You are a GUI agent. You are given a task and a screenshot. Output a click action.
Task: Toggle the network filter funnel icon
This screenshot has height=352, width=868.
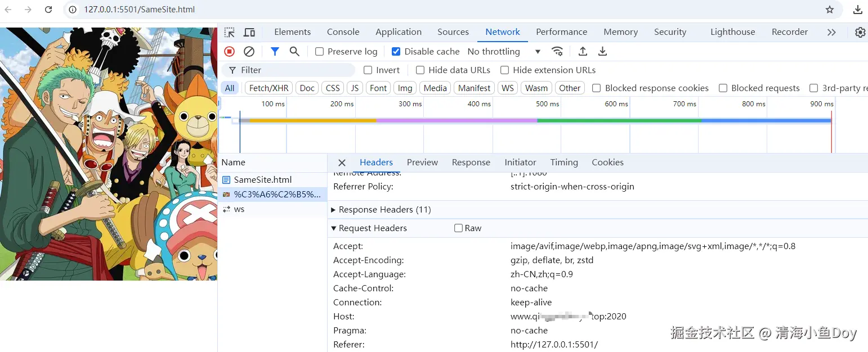click(275, 51)
